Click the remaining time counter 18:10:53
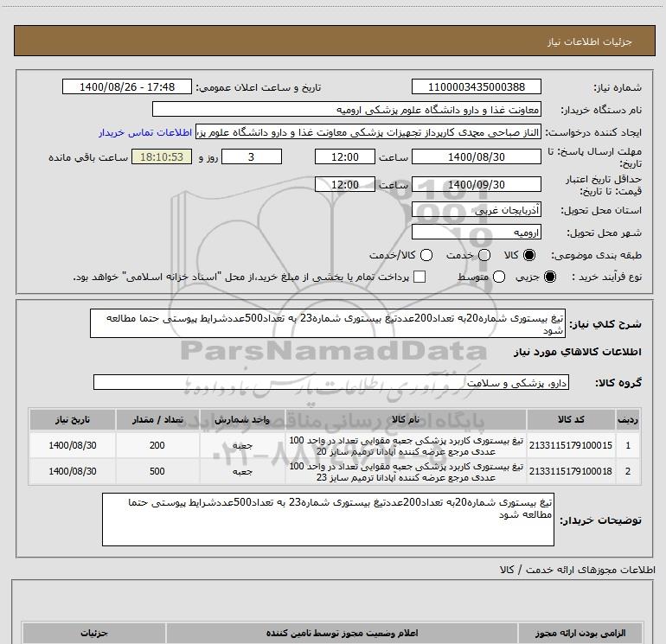 click(163, 157)
